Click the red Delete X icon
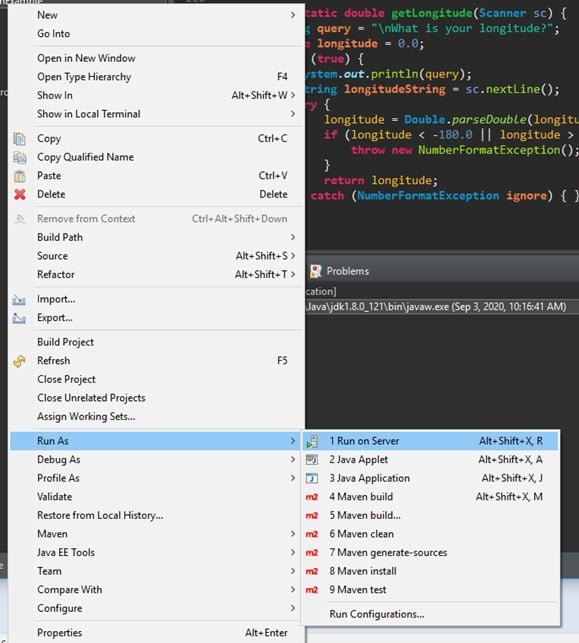Screen dimensions: 579x643 pos(19,194)
